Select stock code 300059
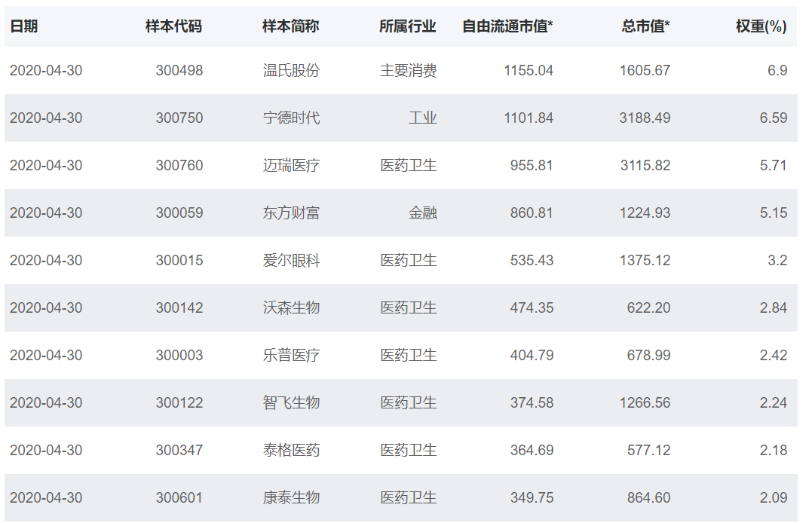This screenshot has width=812, height=523. 179,213
